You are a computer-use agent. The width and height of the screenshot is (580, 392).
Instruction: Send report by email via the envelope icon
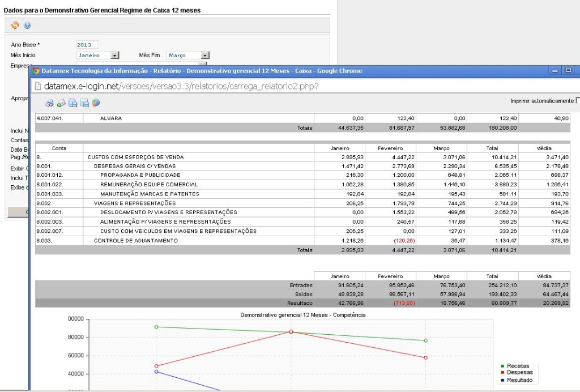(61, 103)
